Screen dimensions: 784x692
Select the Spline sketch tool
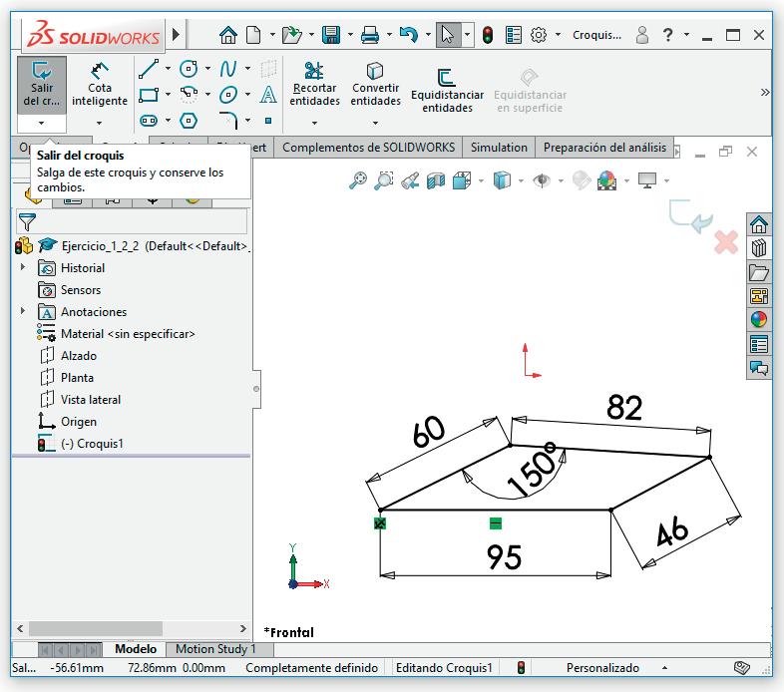[x=228, y=69]
